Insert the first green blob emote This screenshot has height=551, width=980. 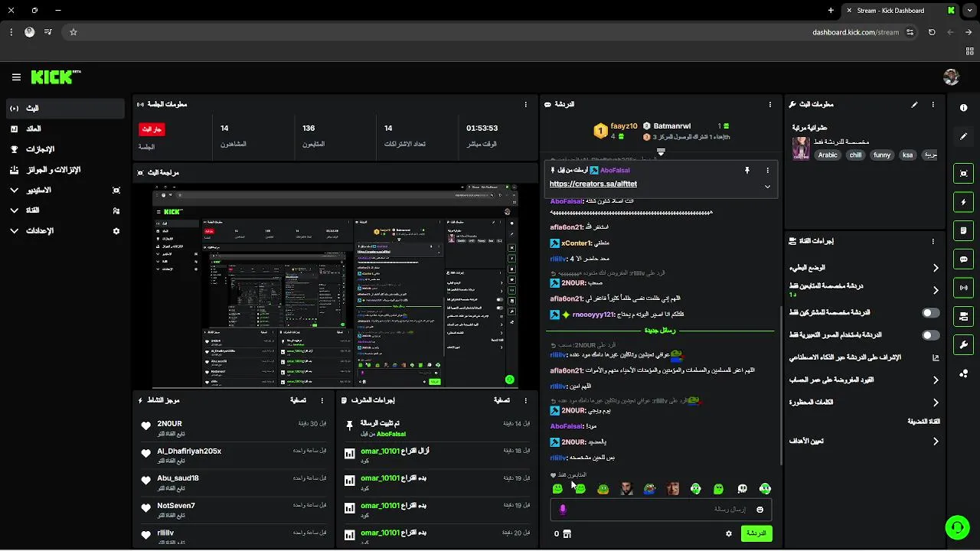click(557, 488)
